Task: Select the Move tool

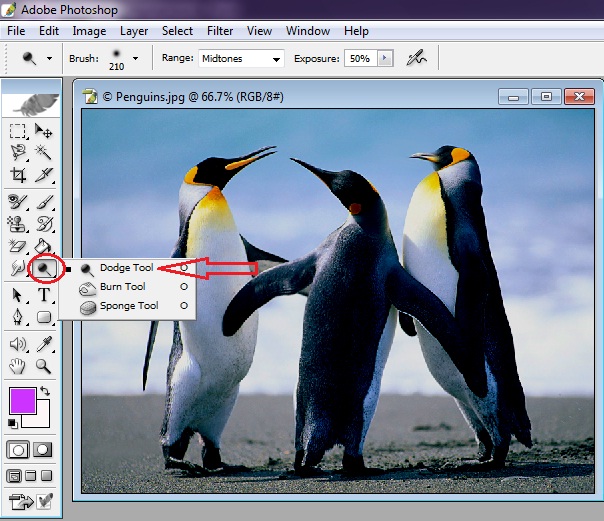Action: pos(44,131)
